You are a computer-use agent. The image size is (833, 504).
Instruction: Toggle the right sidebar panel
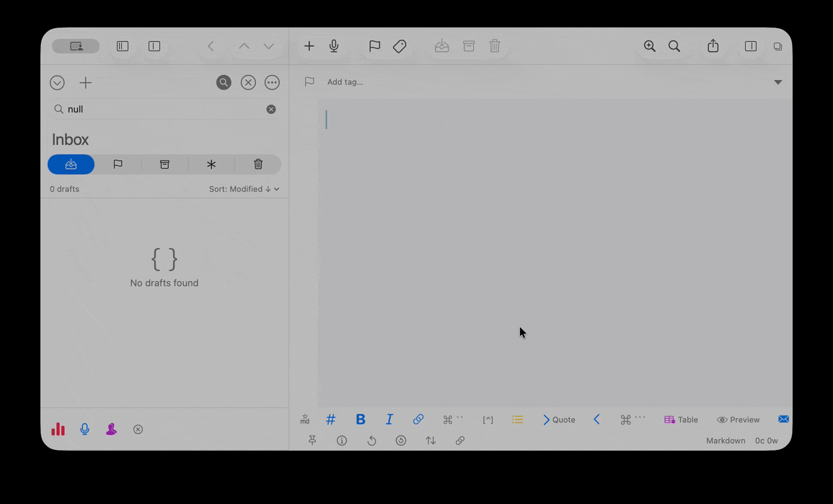[x=751, y=46]
